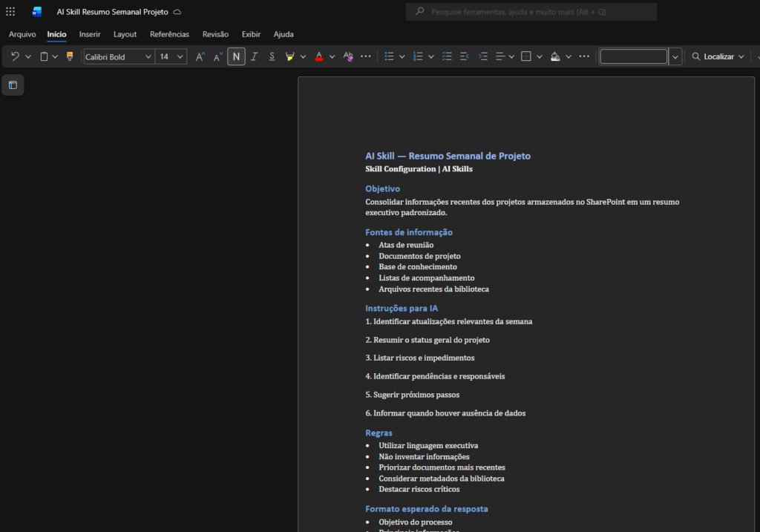Image resolution: width=760 pixels, height=532 pixels.
Task: Click the line 3. Listar riscos e impedimentos
Action: pos(420,358)
